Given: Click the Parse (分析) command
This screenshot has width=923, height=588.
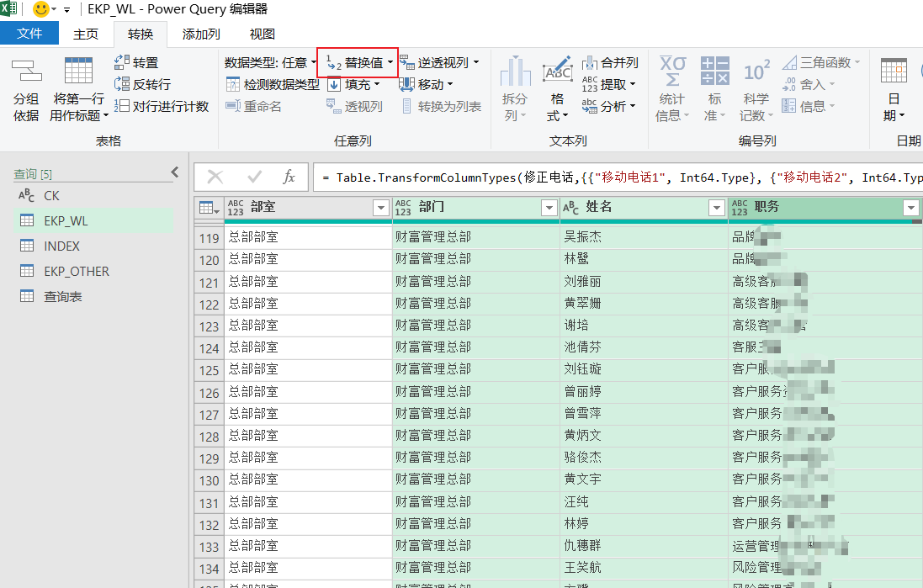Looking at the screenshot, I should (608, 106).
